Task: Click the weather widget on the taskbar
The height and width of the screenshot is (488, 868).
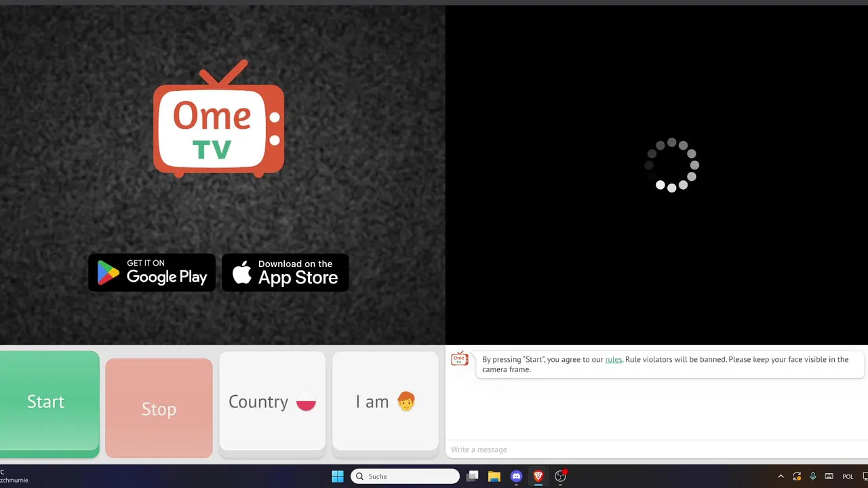Action: click(x=15, y=476)
